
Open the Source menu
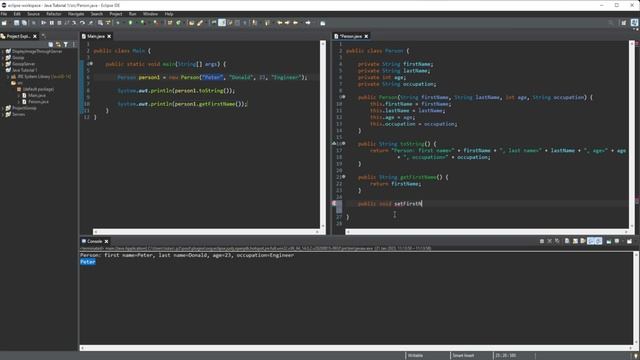click(33, 14)
